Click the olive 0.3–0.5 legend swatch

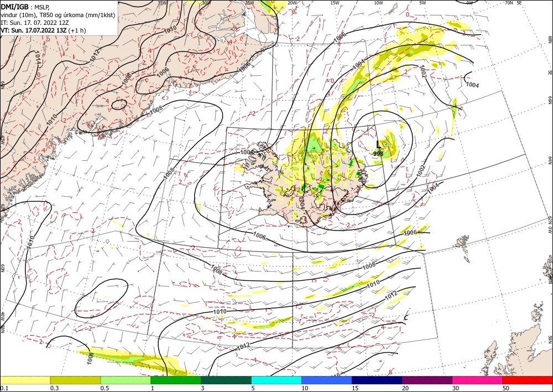click(75, 380)
